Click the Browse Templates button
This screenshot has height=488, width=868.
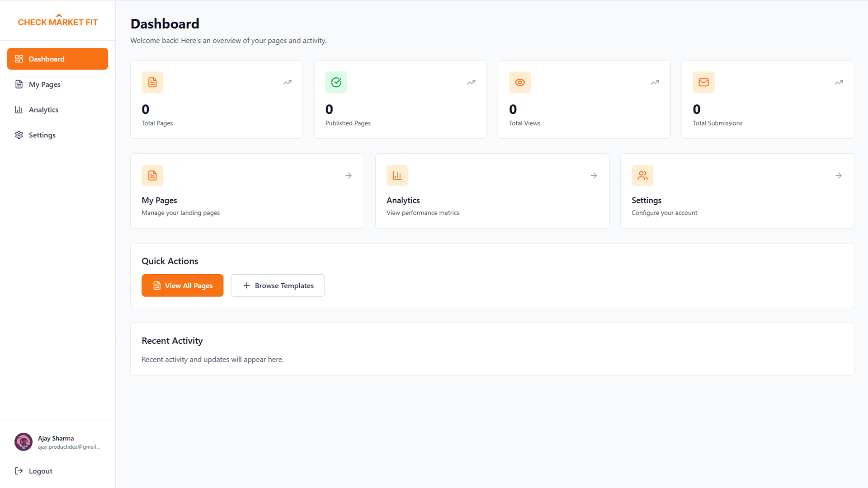point(278,285)
